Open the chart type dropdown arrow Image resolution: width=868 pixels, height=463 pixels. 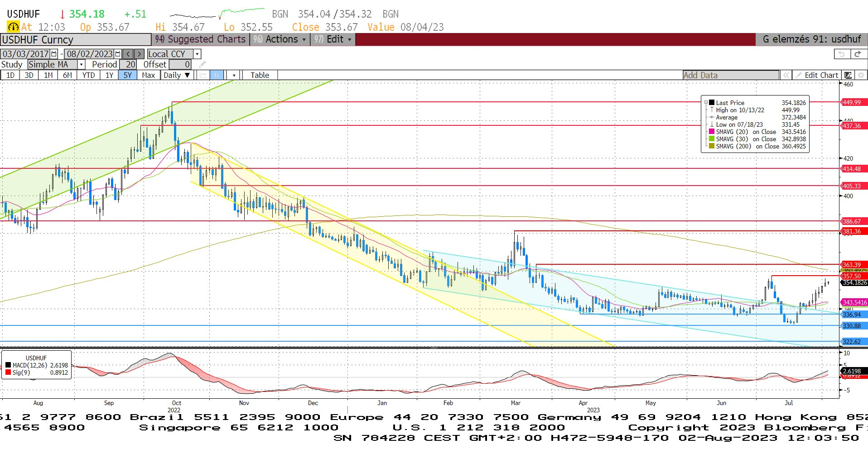click(234, 75)
